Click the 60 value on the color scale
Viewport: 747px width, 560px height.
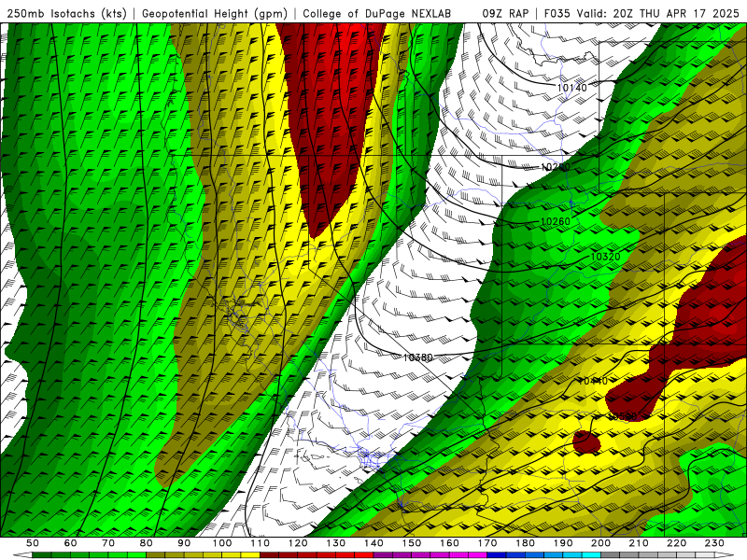coord(71,543)
